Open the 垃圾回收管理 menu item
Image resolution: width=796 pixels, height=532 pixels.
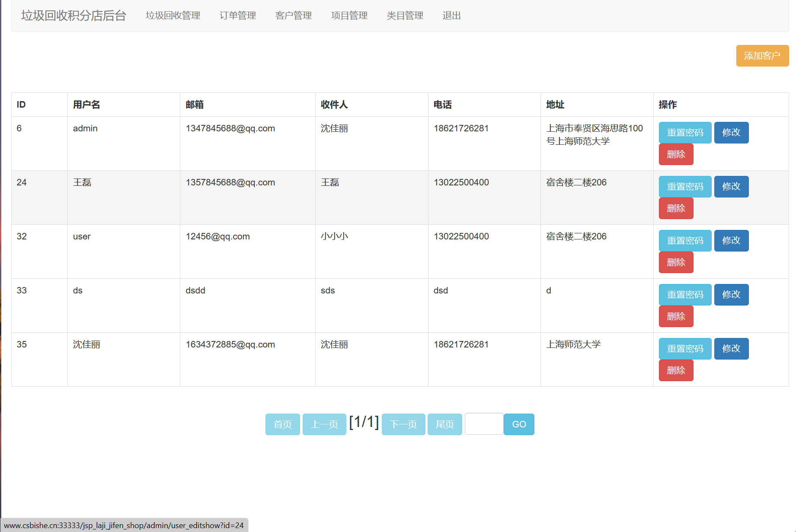coord(173,16)
